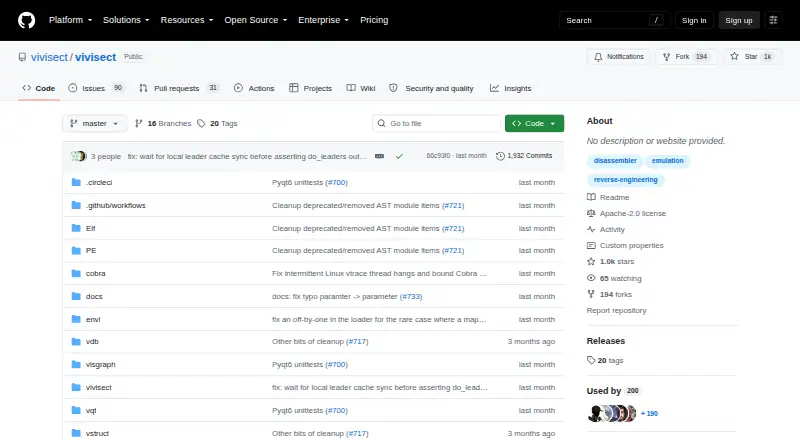This screenshot has height=440, width=800.
Task: Open Custom properties link
Action: tap(632, 246)
